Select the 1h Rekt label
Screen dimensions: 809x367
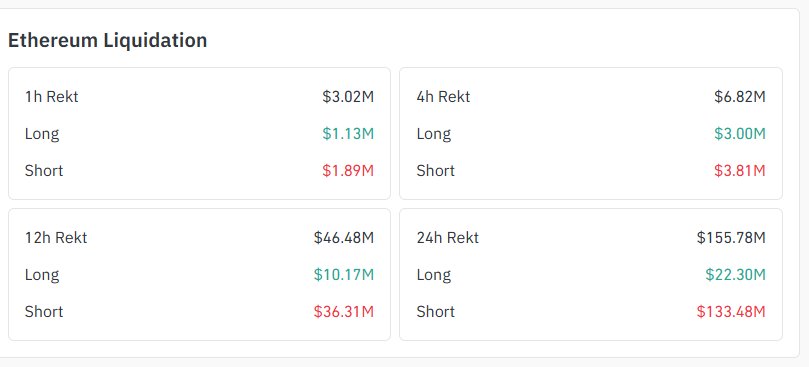pyautogui.click(x=52, y=97)
